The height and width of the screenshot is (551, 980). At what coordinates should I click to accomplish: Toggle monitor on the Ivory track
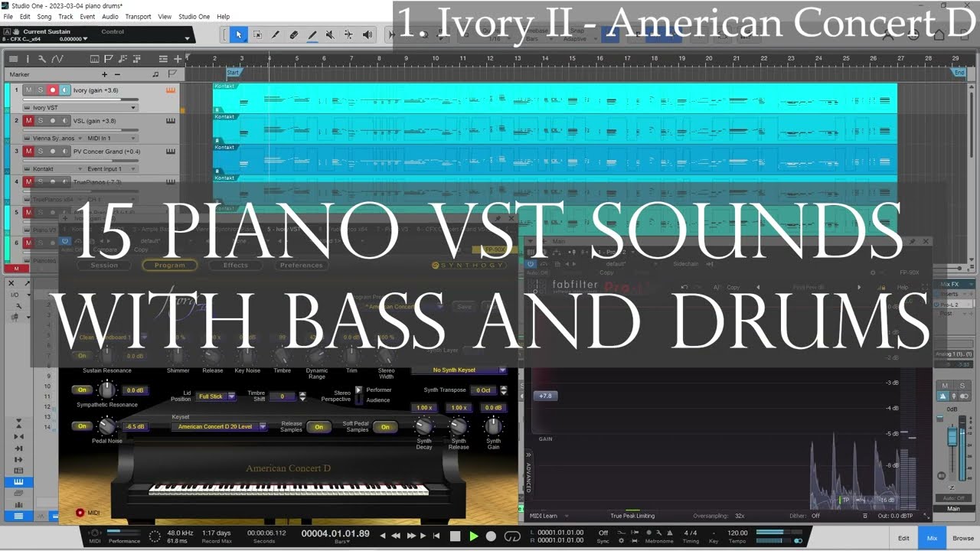click(65, 90)
